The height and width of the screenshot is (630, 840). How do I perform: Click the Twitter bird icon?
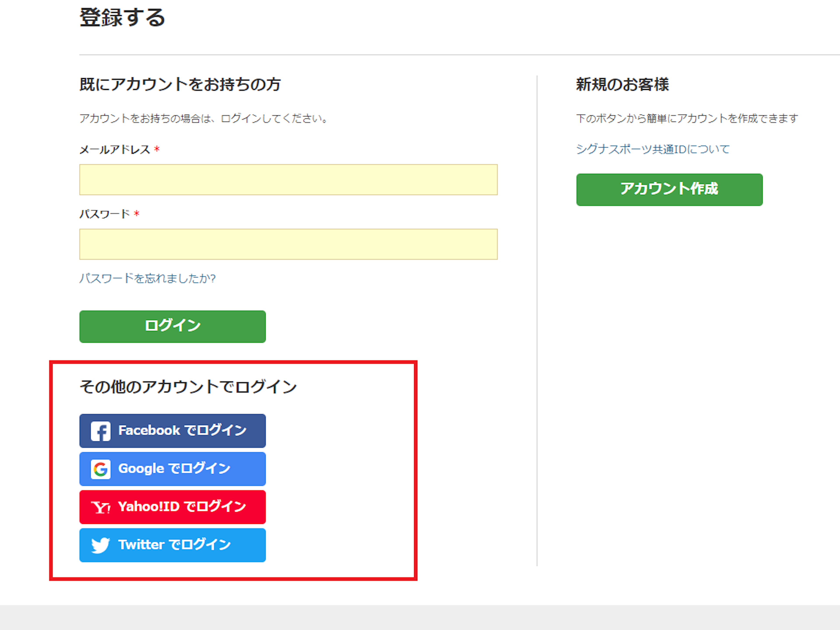click(x=101, y=545)
